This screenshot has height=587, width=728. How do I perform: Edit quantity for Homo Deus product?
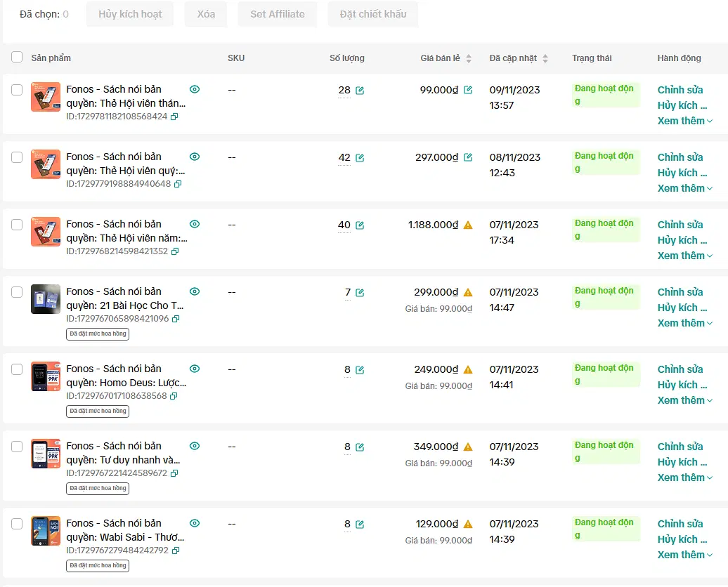tap(360, 370)
